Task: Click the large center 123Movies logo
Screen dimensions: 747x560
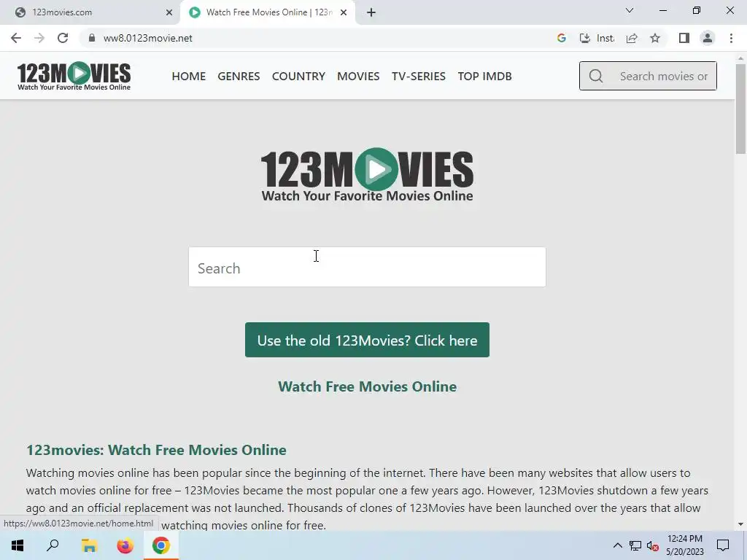Action: pos(367,175)
